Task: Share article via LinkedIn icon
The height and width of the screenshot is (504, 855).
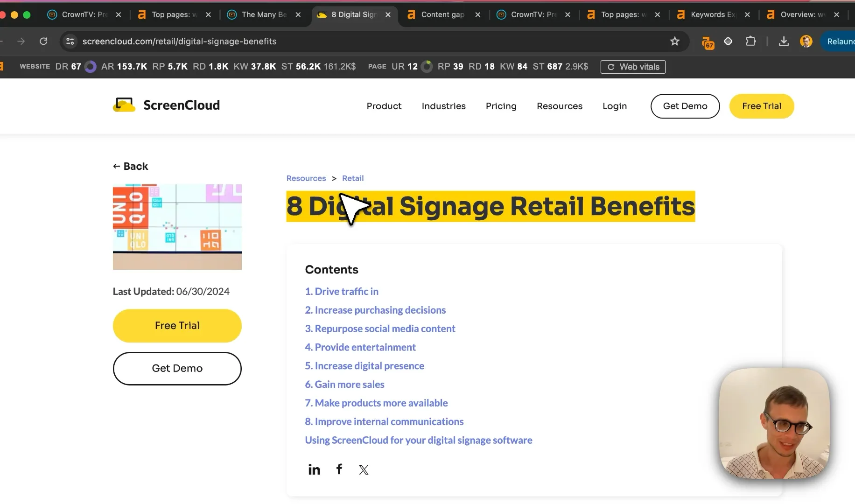Action: [314, 469]
